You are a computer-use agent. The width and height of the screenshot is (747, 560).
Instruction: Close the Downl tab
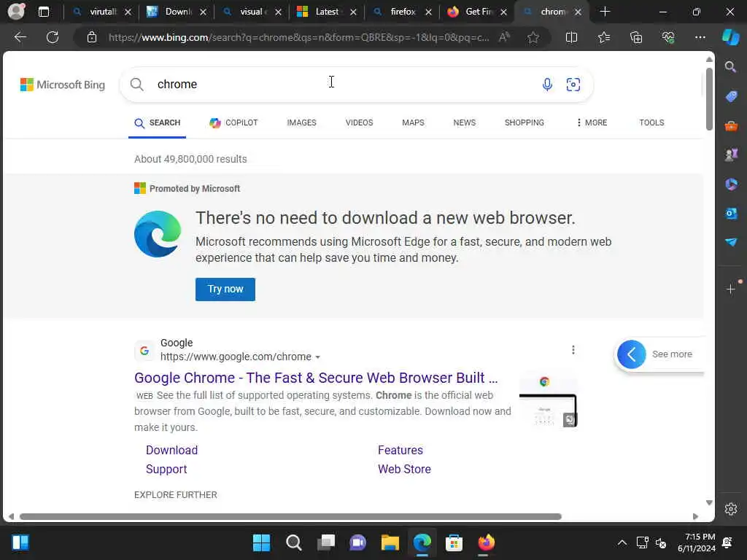pyautogui.click(x=203, y=12)
